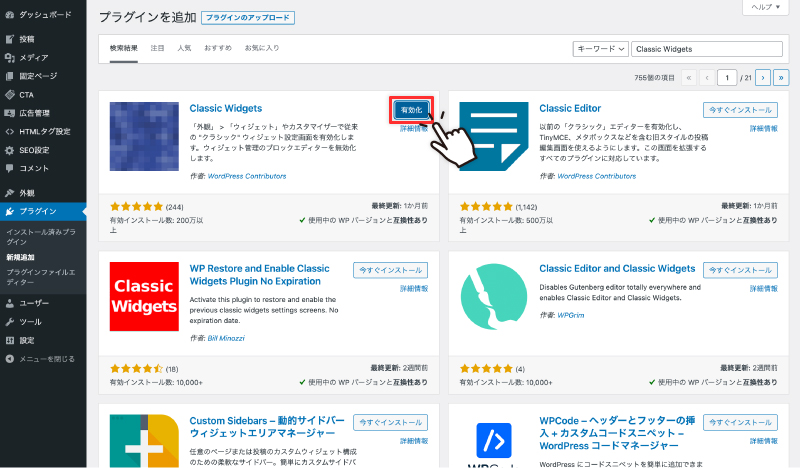This screenshot has height=468, width=800.
Task: Jump to the last page of results
Action: click(x=781, y=78)
